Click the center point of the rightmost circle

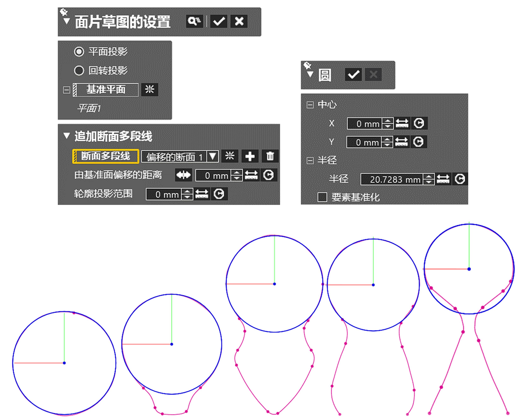469,269
